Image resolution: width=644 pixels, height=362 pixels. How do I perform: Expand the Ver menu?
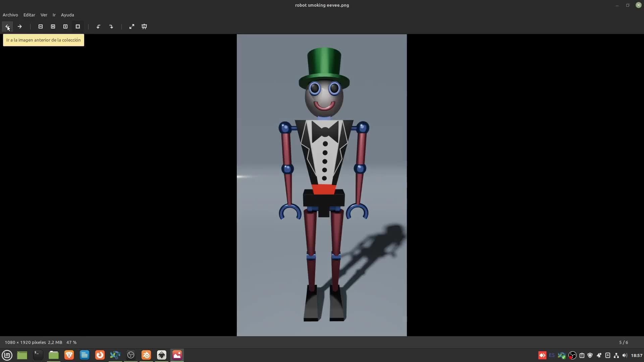[44, 15]
